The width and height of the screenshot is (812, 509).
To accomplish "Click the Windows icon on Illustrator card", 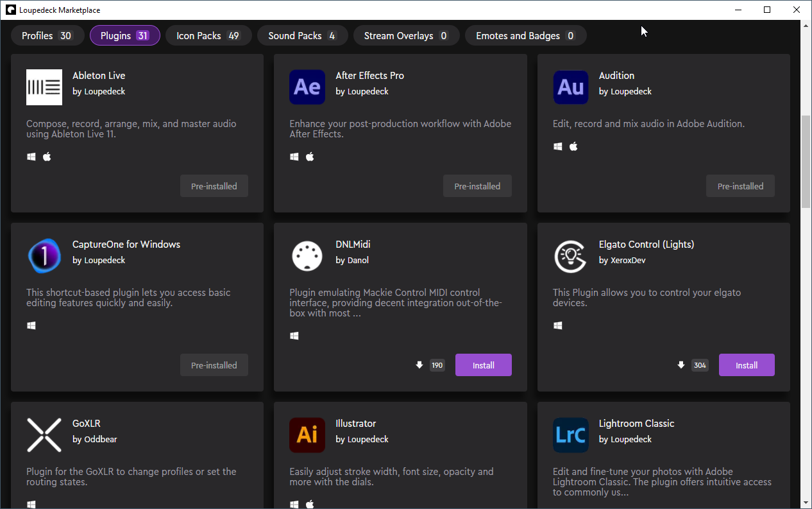I will coord(294,505).
